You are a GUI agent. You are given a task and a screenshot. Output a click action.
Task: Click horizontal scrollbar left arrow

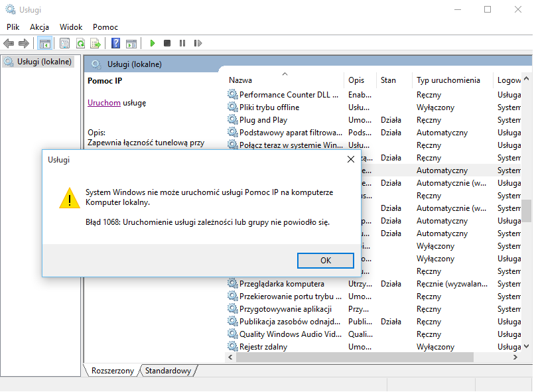tap(231, 358)
